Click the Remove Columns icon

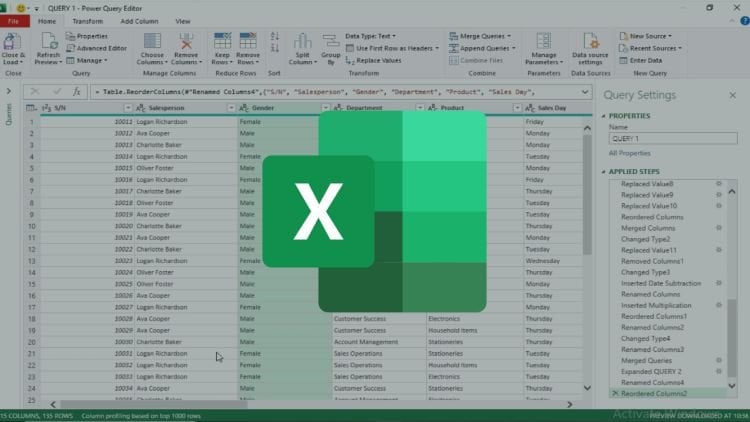click(186, 43)
